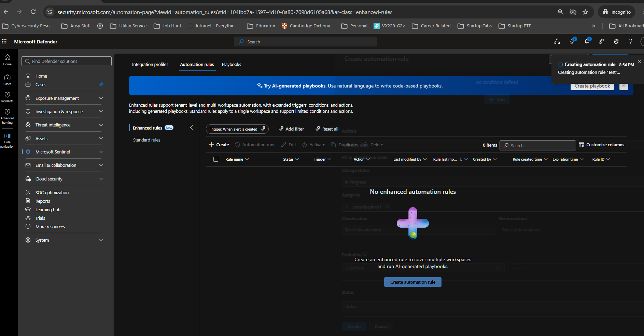This screenshot has height=336, width=644.
Task: Select Enhanced rules view
Action: pyautogui.click(x=148, y=128)
